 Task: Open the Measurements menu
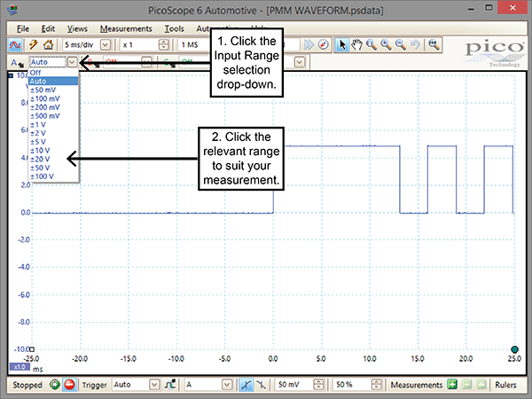point(126,29)
